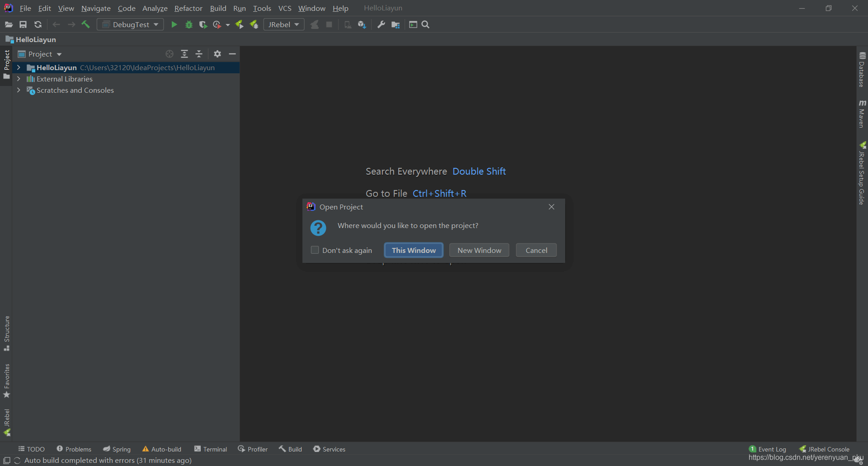The height and width of the screenshot is (466, 868).
Task: Open DebugTest run configuration dropdown
Action: tap(130, 24)
